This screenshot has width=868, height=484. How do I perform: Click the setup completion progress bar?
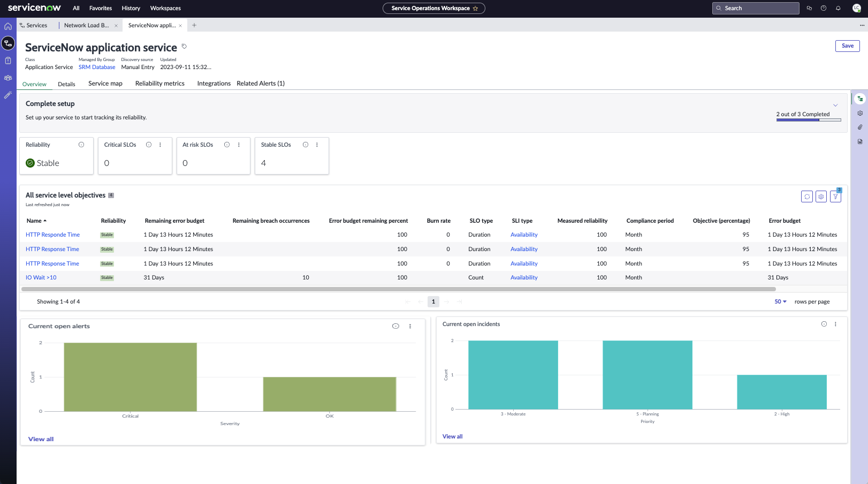point(809,120)
